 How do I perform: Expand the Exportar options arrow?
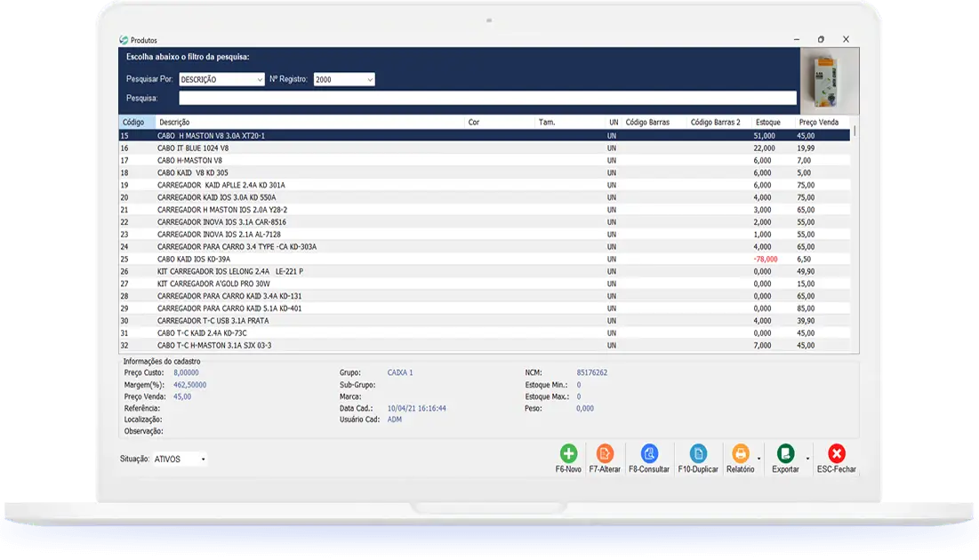point(807,459)
